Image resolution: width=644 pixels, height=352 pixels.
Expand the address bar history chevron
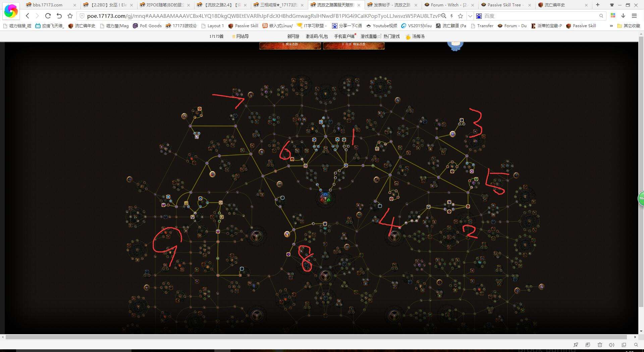pos(470,16)
